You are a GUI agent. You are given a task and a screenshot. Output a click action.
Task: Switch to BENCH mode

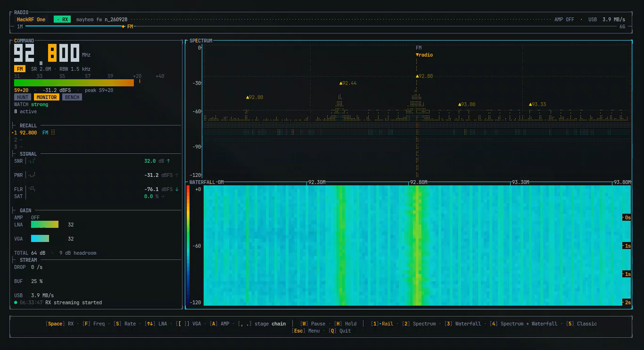pyautogui.click(x=72, y=97)
